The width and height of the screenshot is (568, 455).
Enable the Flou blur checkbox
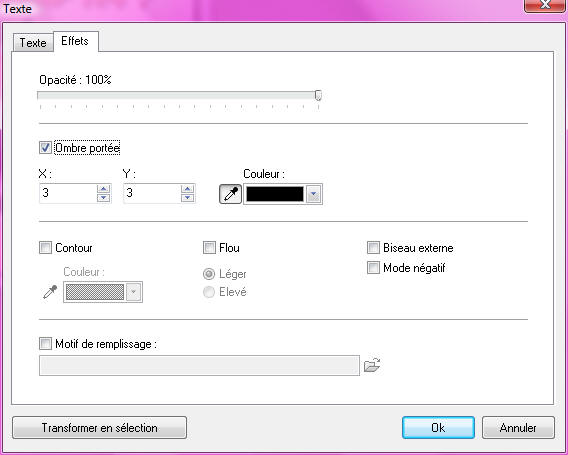[209, 248]
